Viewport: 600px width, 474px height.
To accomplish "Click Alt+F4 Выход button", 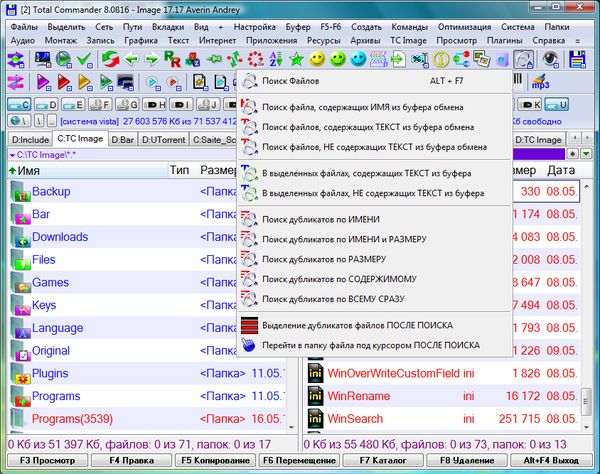I will 551,460.
